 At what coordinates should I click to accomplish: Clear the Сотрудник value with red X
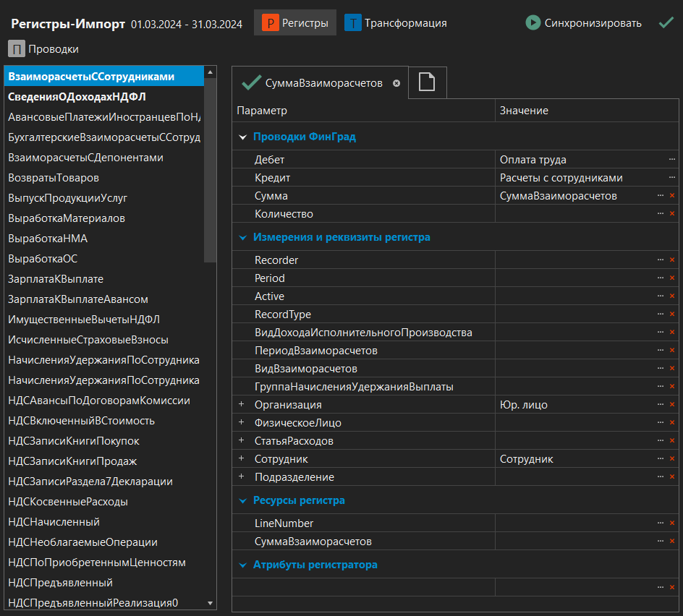(672, 459)
